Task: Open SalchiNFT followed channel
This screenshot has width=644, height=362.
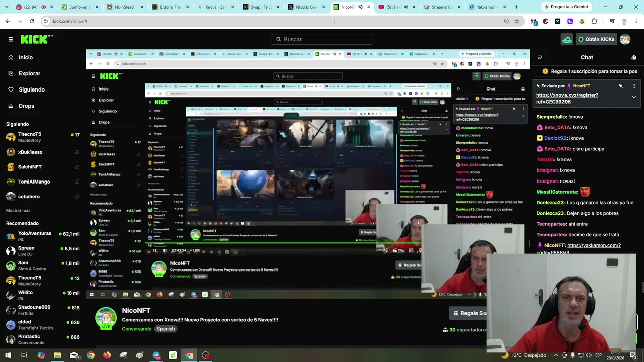Action: (43, 167)
